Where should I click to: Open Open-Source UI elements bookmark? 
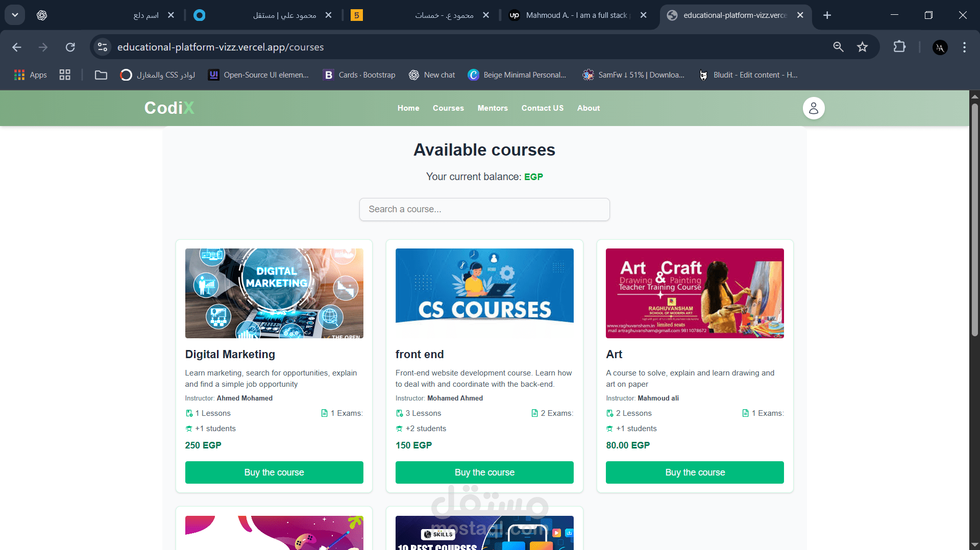(x=259, y=75)
